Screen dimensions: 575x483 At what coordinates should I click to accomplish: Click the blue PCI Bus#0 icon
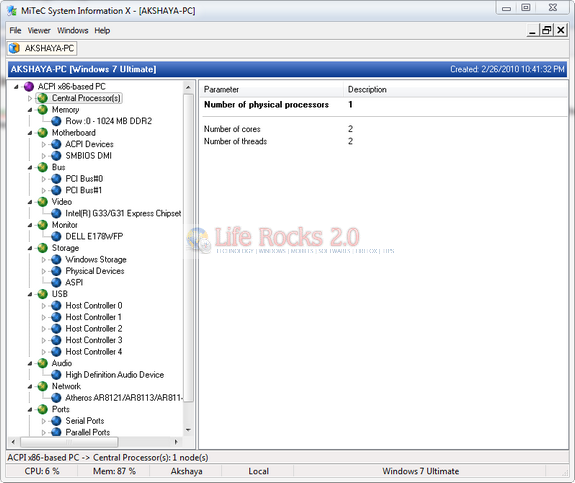(x=56, y=179)
